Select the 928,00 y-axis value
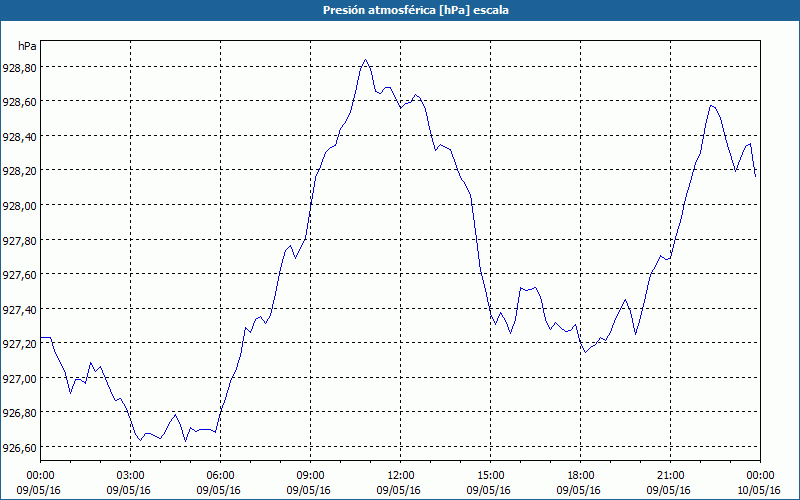800x500 pixels. tap(19, 205)
